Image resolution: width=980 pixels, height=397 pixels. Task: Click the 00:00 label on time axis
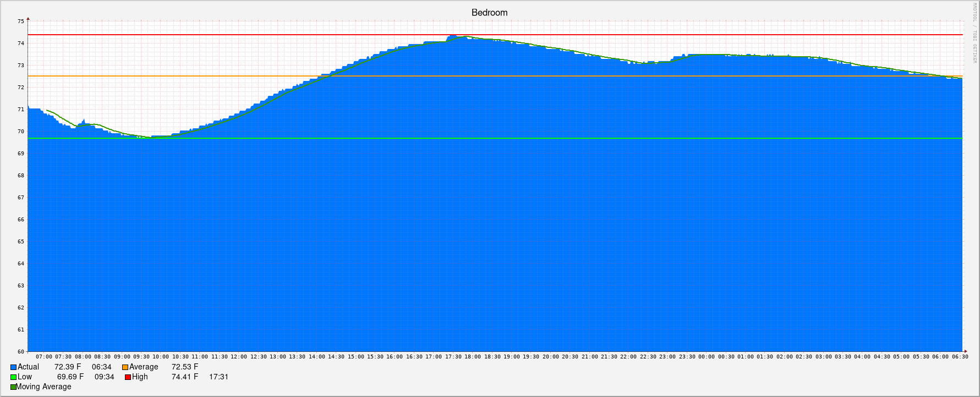pos(707,357)
